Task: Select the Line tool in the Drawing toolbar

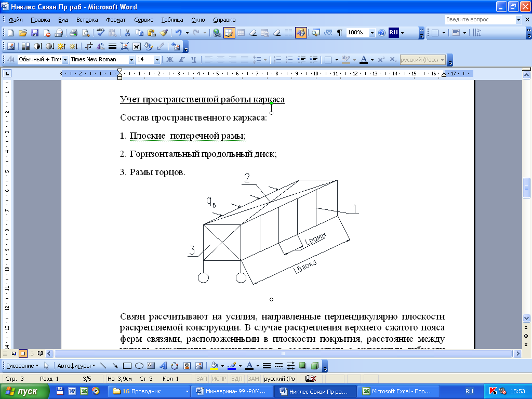Action: [x=103, y=366]
